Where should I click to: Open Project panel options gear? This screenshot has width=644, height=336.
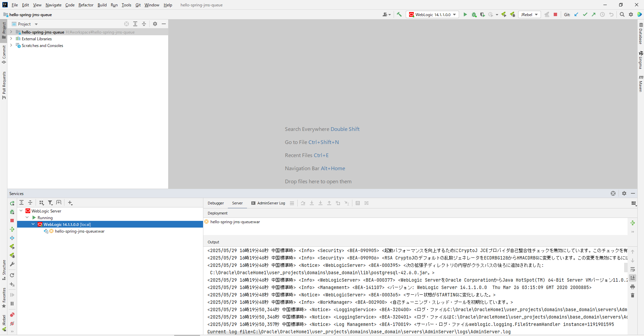point(155,24)
